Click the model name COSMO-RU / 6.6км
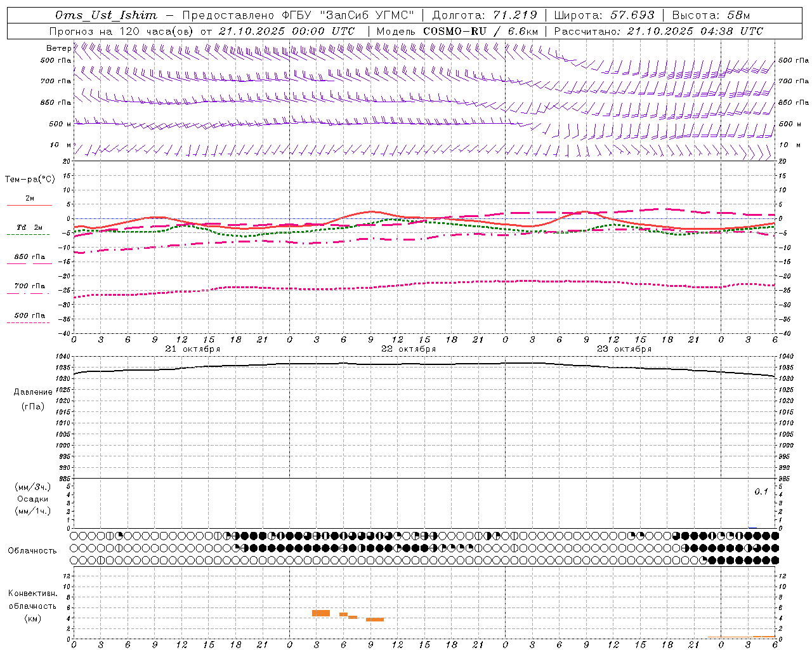Viewport: 812px width, 650px height. pos(480,31)
